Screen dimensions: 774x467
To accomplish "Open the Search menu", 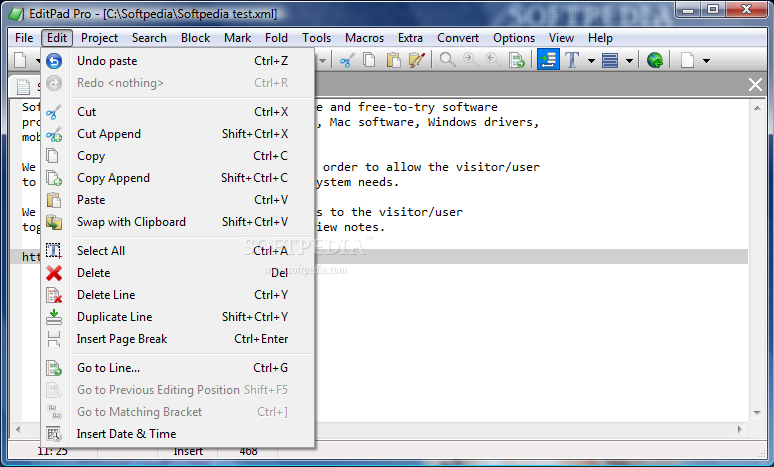I will coord(149,38).
